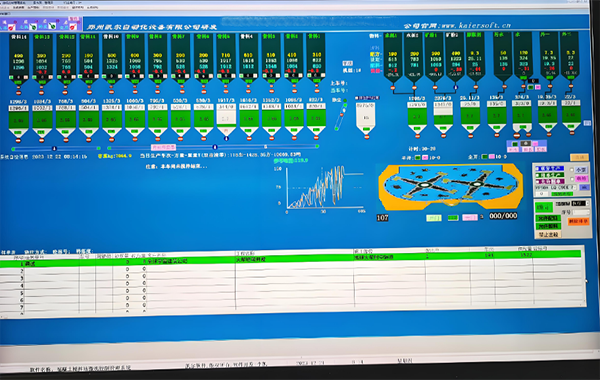
Task: Click the light green button below the mixer
Action: pos(434,218)
